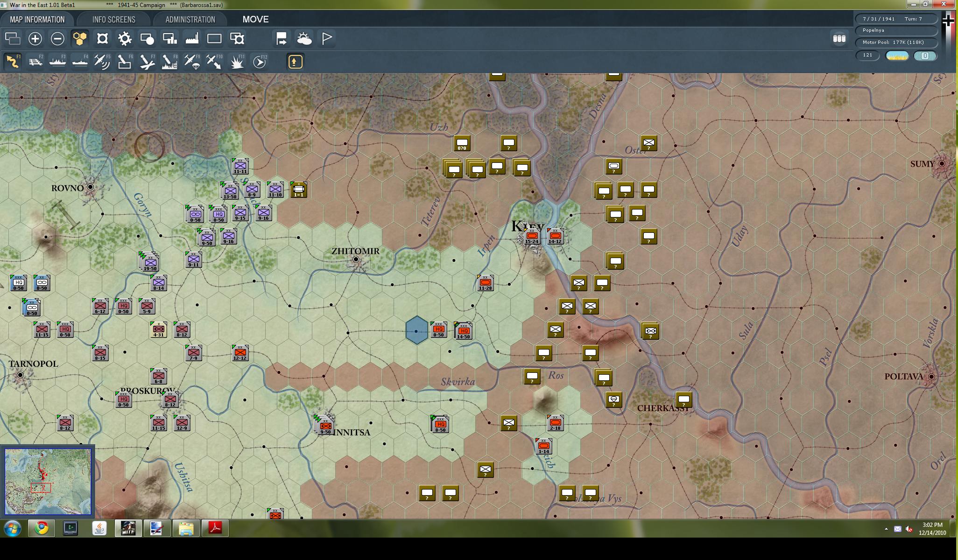Click the factory icon in the toolbar
Viewport: 958px width, 560px height.
coord(192,39)
